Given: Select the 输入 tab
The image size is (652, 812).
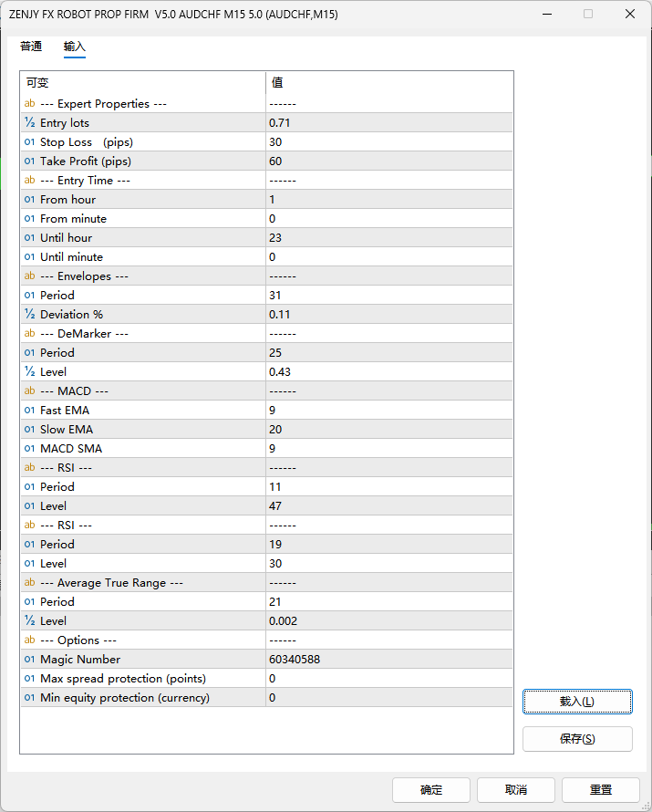Looking at the screenshot, I should click(75, 47).
